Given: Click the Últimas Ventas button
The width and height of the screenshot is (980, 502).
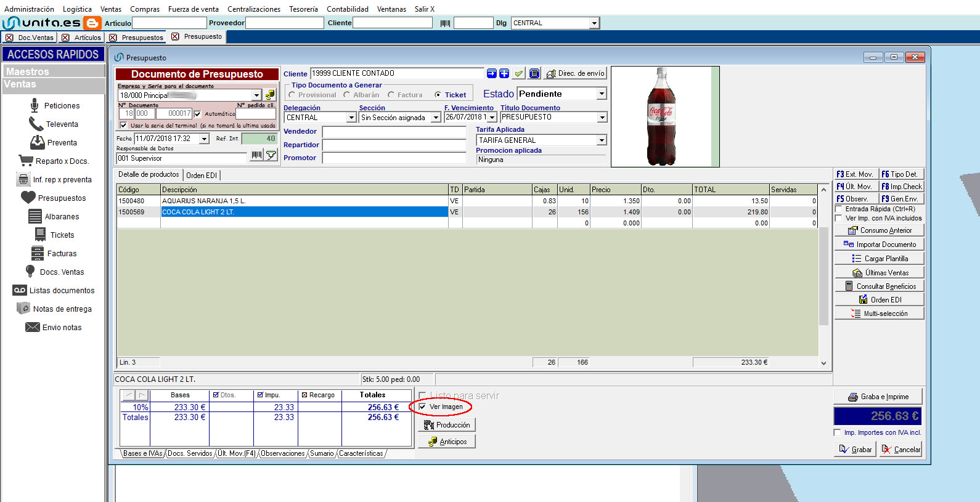Looking at the screenshot, I should coord(880,273).
